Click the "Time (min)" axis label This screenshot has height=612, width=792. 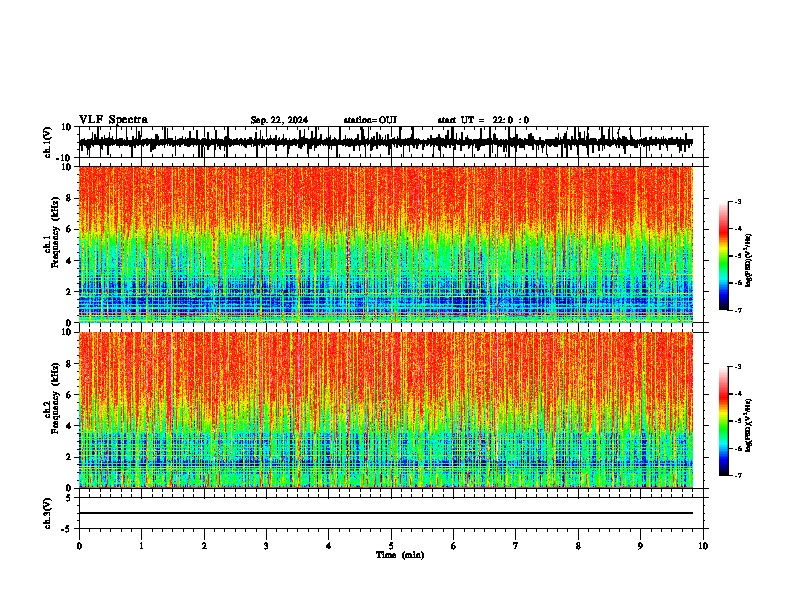tap(400, 555)
